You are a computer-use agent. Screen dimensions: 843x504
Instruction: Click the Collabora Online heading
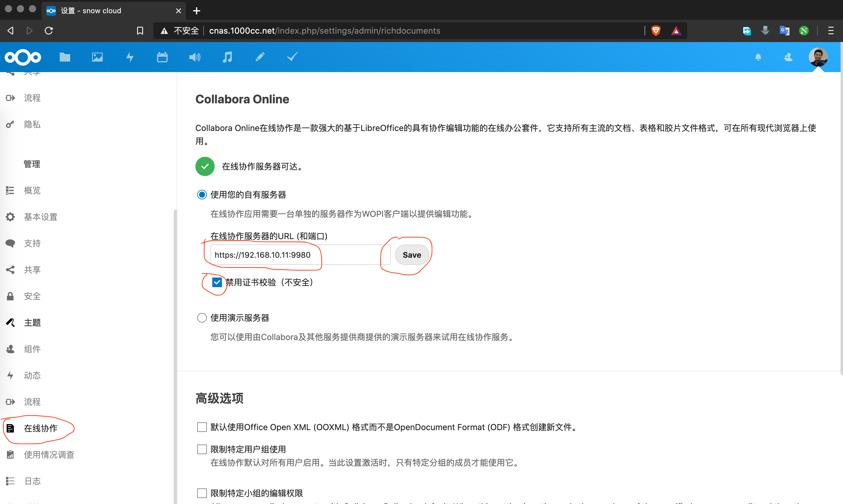[242, 99]
